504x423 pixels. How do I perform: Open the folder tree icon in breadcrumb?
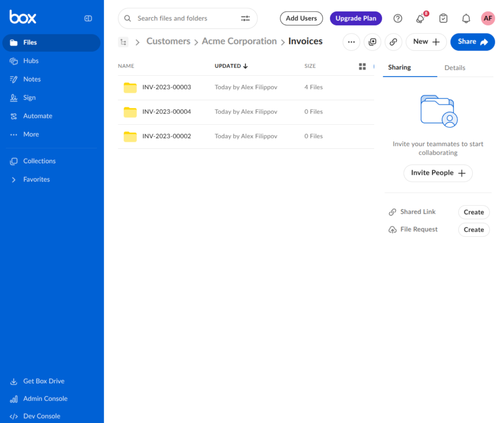pos(124,42)
